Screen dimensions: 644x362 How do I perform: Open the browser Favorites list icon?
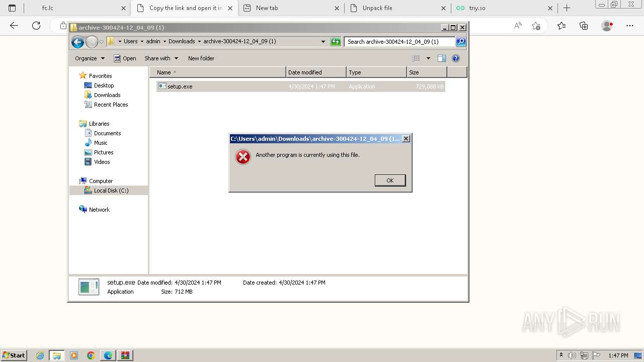pos(561,26)
